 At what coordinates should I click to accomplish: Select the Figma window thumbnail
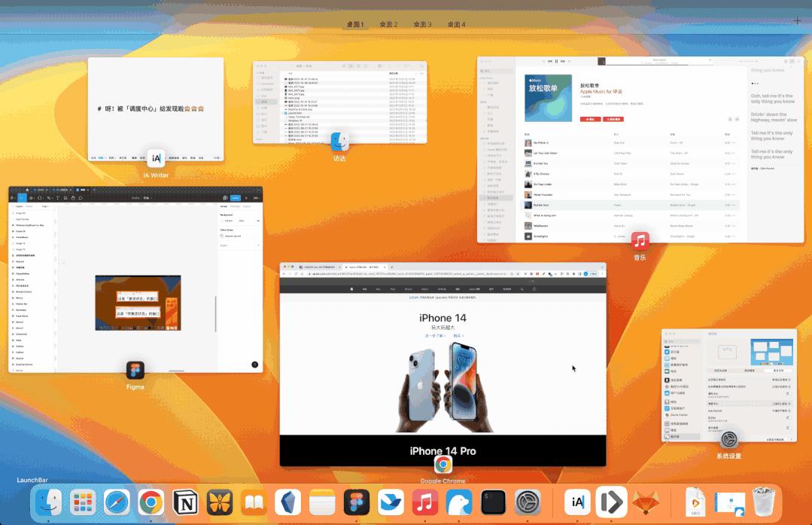[x=135, y=279]
